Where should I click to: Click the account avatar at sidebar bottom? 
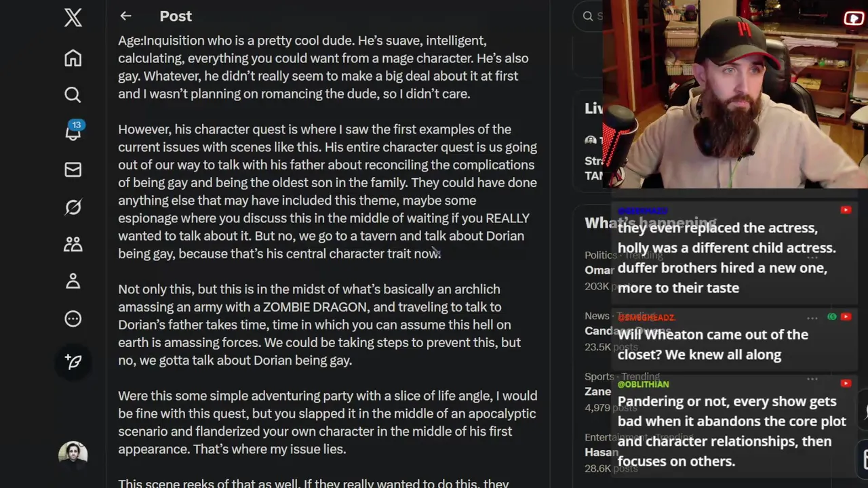tap(73, 455)
